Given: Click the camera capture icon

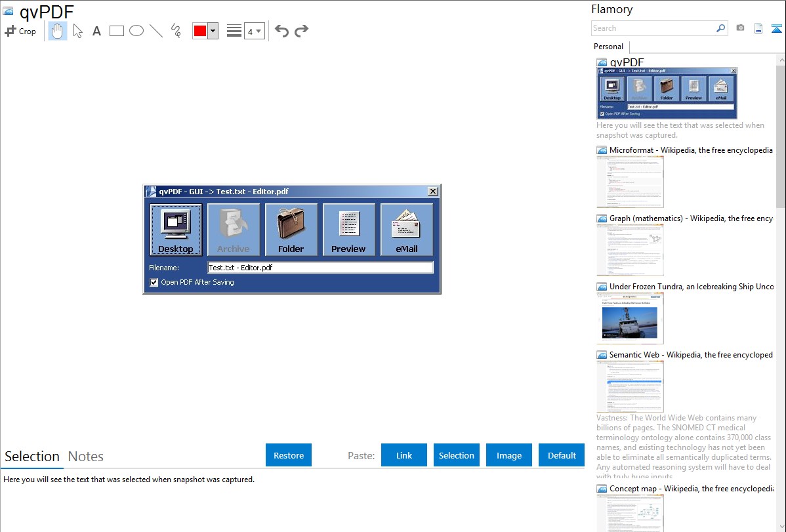Looking at the screenshot, I should tap(740, 28).
